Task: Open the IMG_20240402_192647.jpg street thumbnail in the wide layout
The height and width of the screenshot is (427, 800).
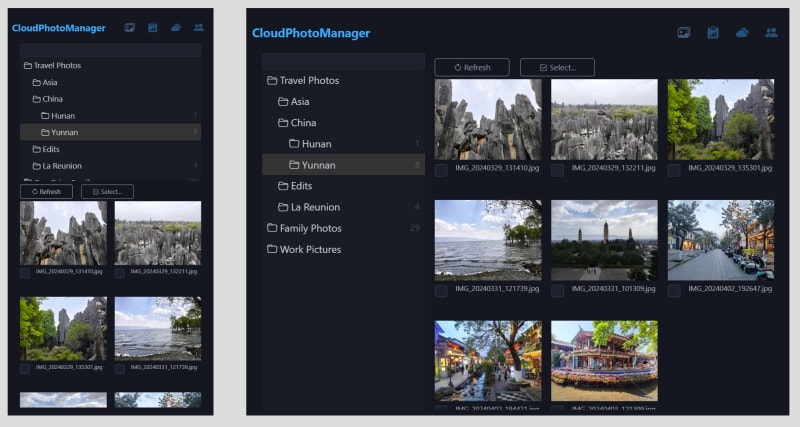Action: (x=721, y=240)
